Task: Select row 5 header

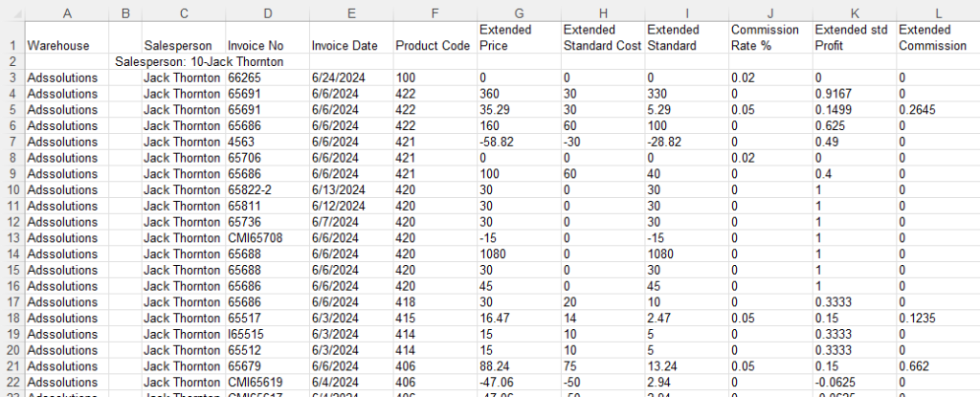Action: pos(12,110)
